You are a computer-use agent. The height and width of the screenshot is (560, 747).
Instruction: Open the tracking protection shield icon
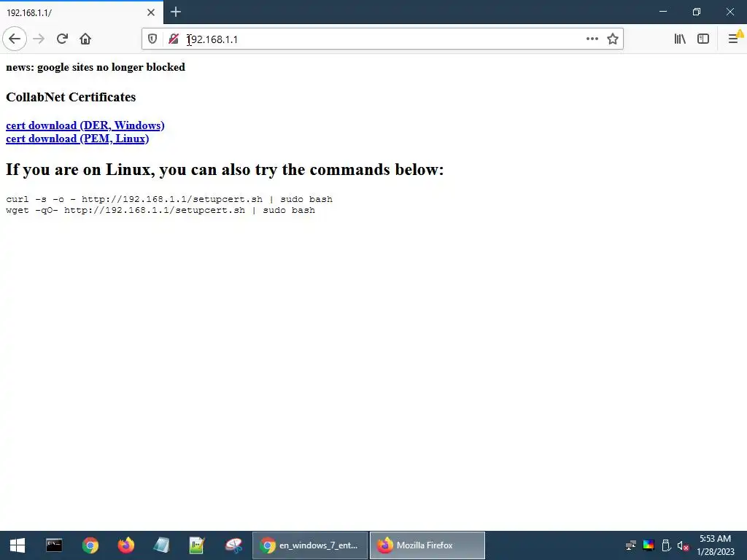152,39
